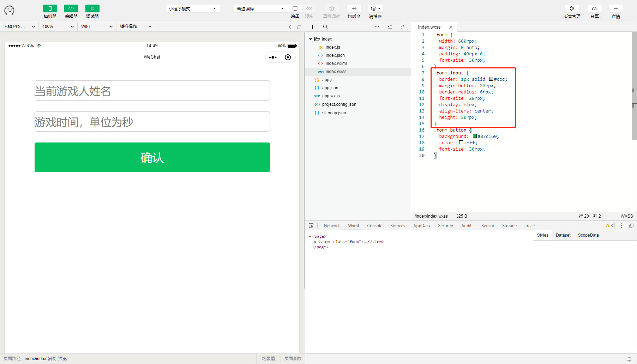Viewport: 637px width, 364px height.
Task: Click the switch to background icon
Action: pyautogui.click(x=354, y=8)
